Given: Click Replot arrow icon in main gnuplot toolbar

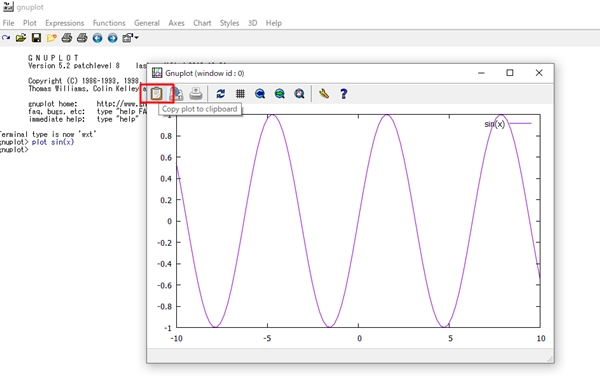Looking at the screenshot, I should [6, 38].
